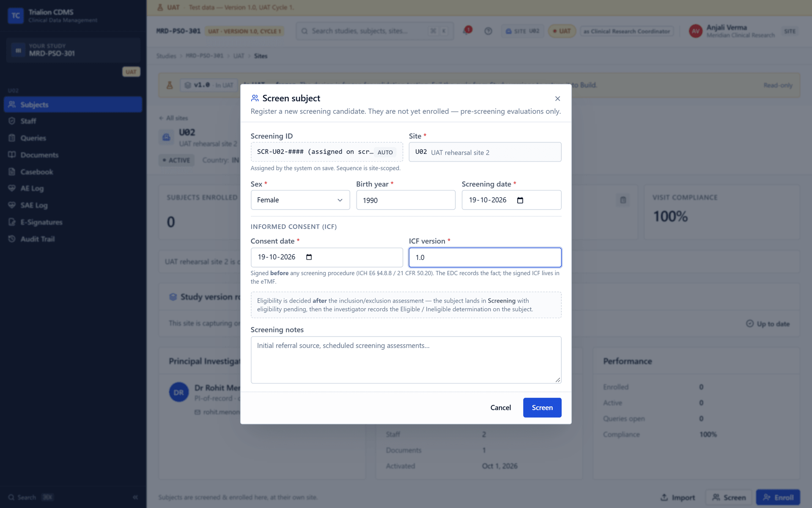812x508 pixels.
Task: Open the Screening date calendar picker icon
Action: pos(520,200)
